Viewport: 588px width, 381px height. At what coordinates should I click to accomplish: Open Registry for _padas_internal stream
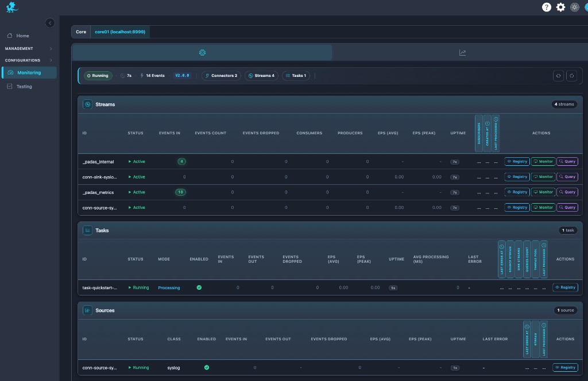pos(517,161)
